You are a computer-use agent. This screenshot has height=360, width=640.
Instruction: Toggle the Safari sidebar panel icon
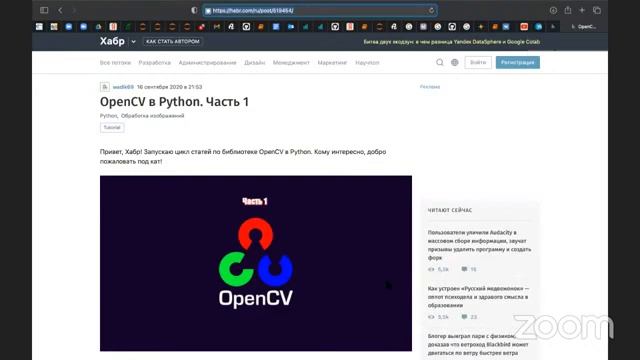[44, 10]
